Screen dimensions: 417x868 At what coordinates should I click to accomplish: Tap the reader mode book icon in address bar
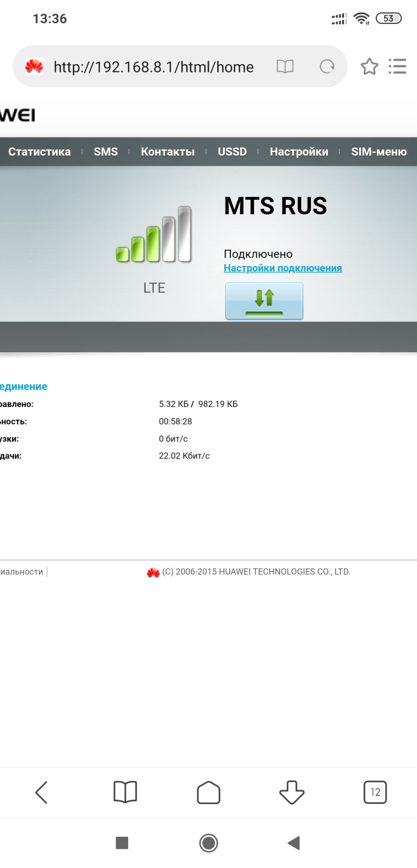[x=285, y=67]
